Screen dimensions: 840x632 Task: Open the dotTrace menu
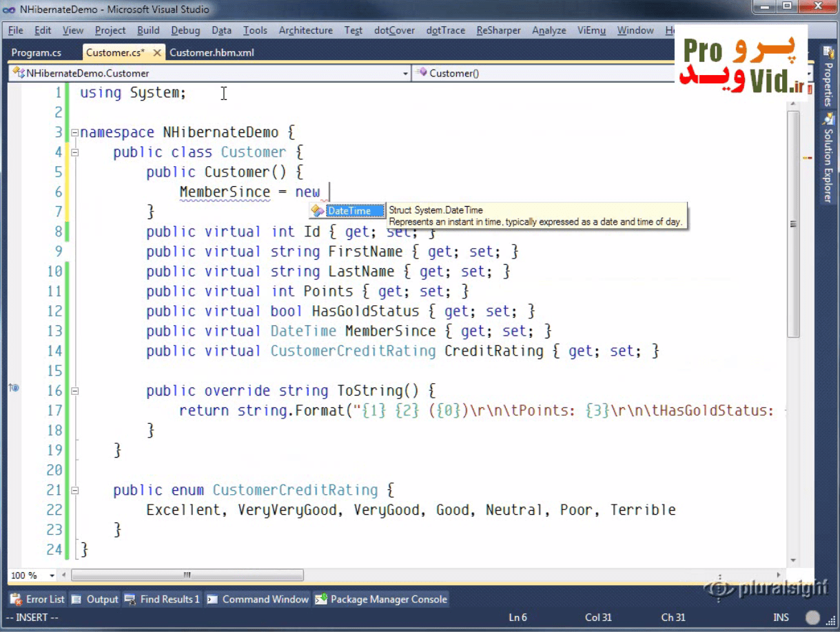(x=446, y=30)
